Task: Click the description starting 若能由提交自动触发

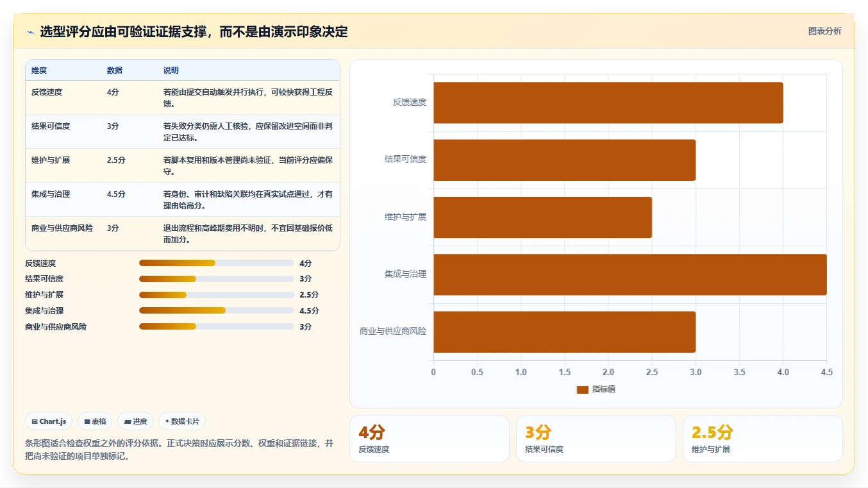Action: tap(248, 97)
